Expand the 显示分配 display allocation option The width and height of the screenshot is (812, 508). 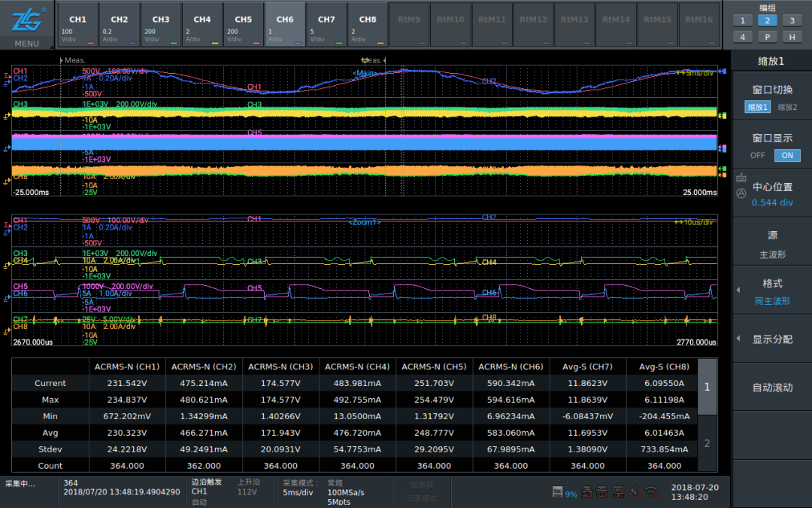[772, 339]
